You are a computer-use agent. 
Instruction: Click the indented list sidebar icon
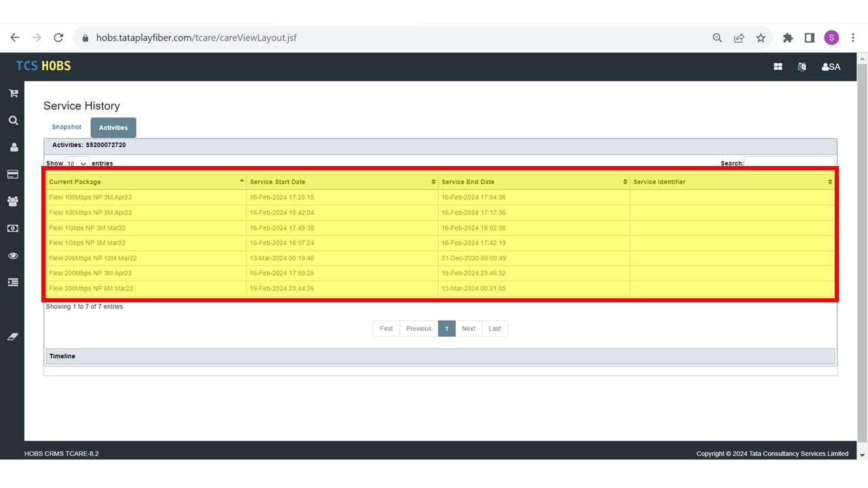point(13,282)
